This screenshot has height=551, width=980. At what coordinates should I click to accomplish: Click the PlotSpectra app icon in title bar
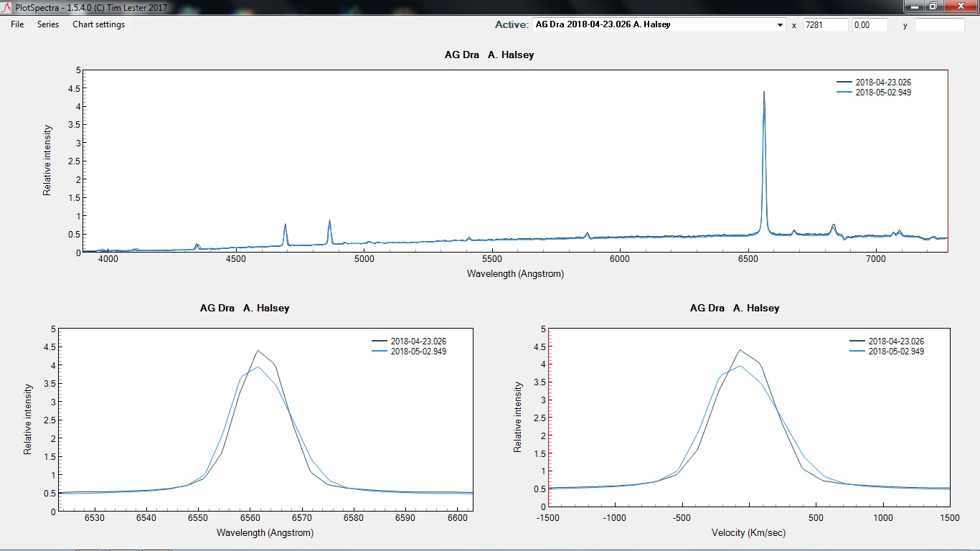click(6, 6)
